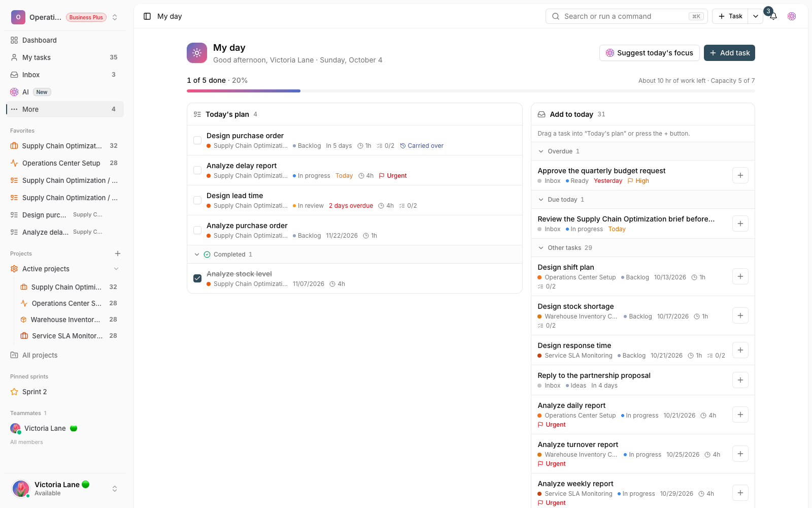Uncheck the completed Analyze stock level task
The width and height of the screenshot is (812, 508).
197,278
